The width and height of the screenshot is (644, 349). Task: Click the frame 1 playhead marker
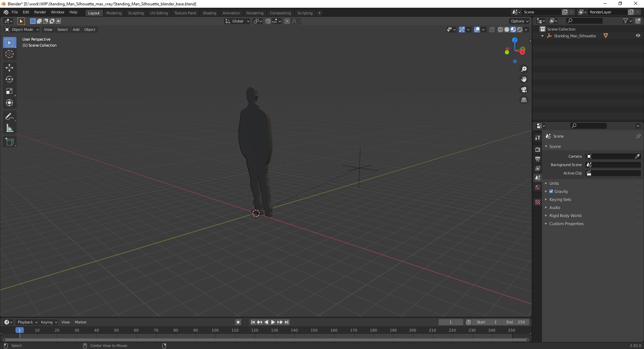(x=19, y=330)
